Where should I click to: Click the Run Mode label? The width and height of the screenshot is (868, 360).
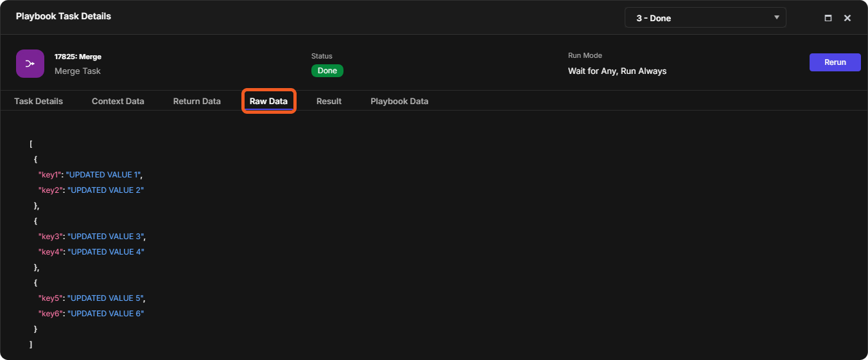[x=585, y=55]
